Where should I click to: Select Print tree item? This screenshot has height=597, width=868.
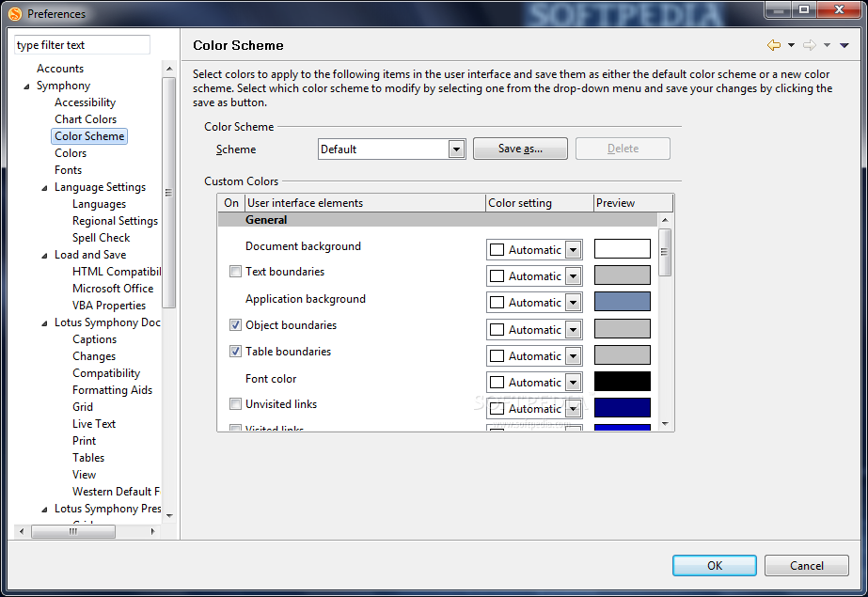[84, 441]
